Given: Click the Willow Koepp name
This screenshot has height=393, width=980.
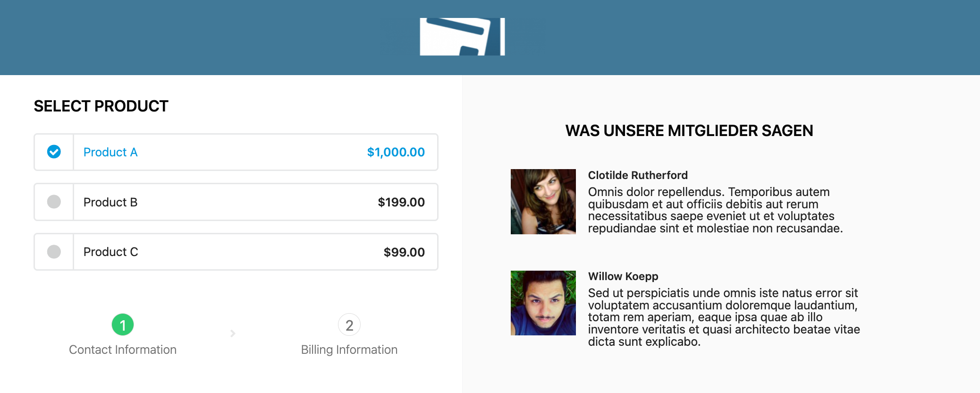Looking at the screenshot, I should tap(623, 276).
